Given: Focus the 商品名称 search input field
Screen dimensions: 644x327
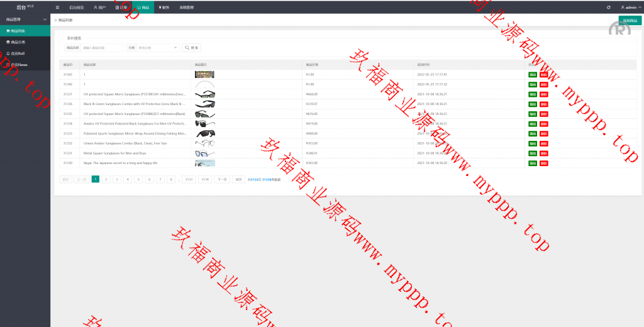Looking at the screenshot, I should point(103,48).
